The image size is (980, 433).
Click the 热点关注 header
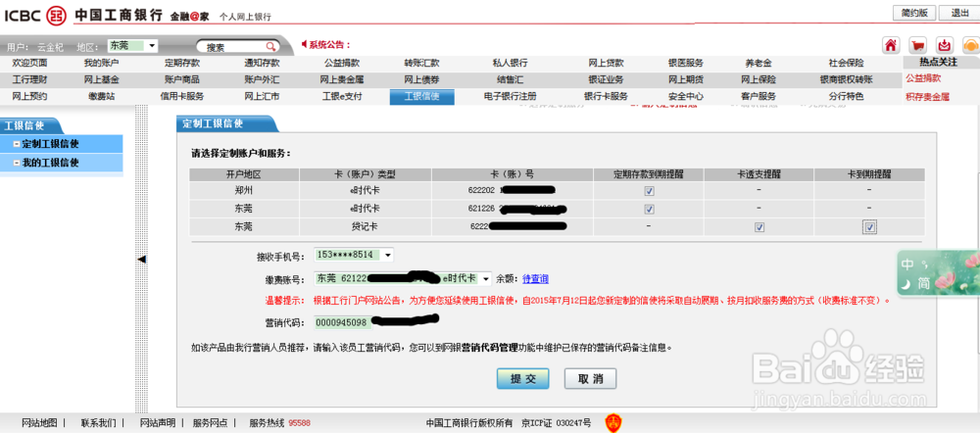pyautogui.click(x=938, y=62)
